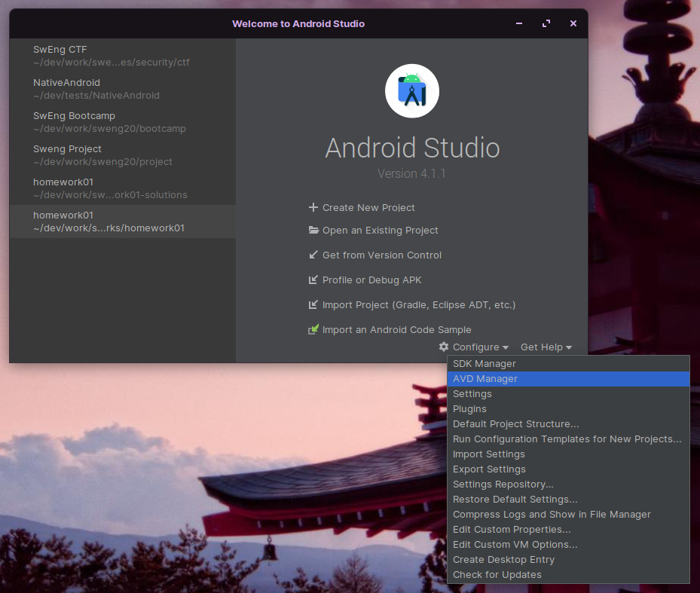
Task: Click the arrow icon beside Get from Version Control
Action: pos(313,255)
